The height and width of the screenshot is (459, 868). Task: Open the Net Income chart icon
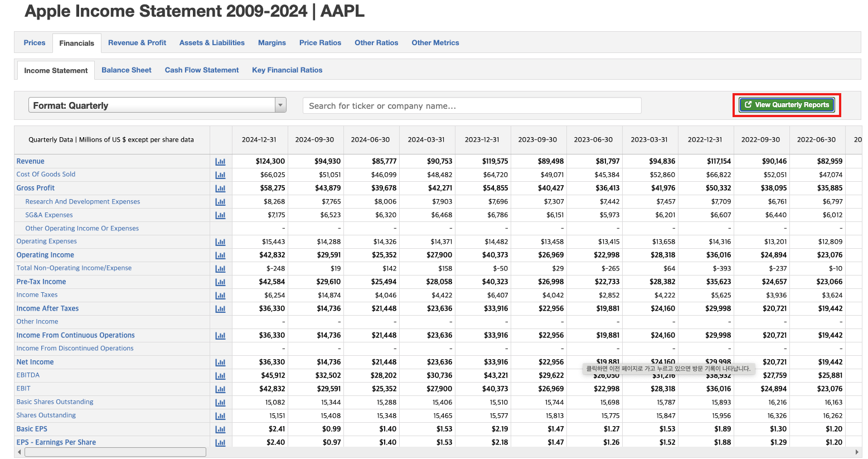220,363
